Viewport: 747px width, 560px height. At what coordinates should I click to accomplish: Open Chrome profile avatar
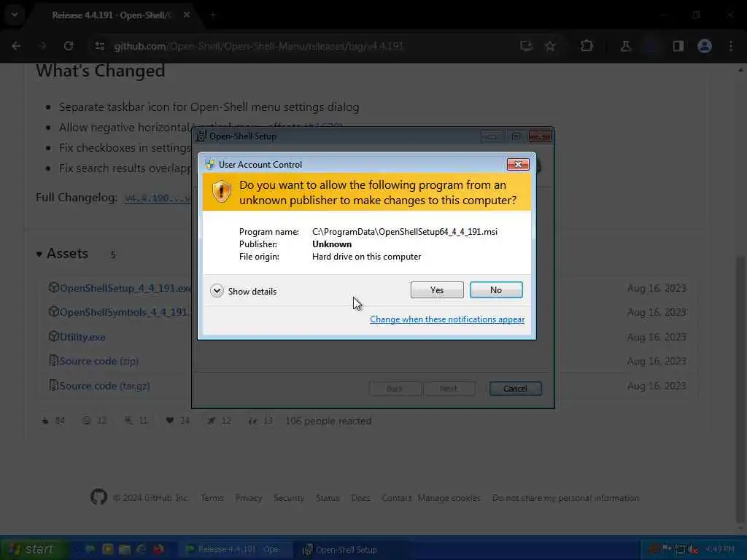click(x=705, y=46)
